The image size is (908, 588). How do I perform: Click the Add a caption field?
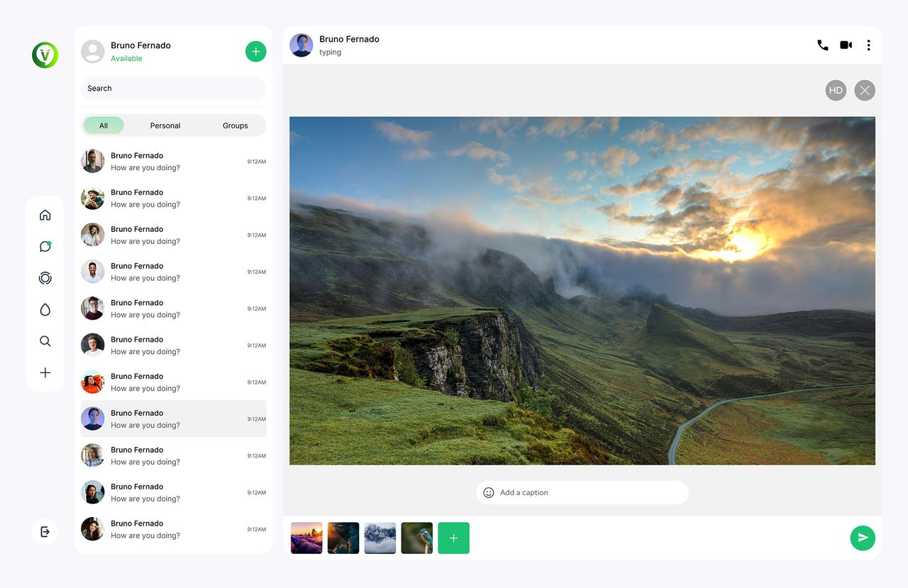(582, 492)
